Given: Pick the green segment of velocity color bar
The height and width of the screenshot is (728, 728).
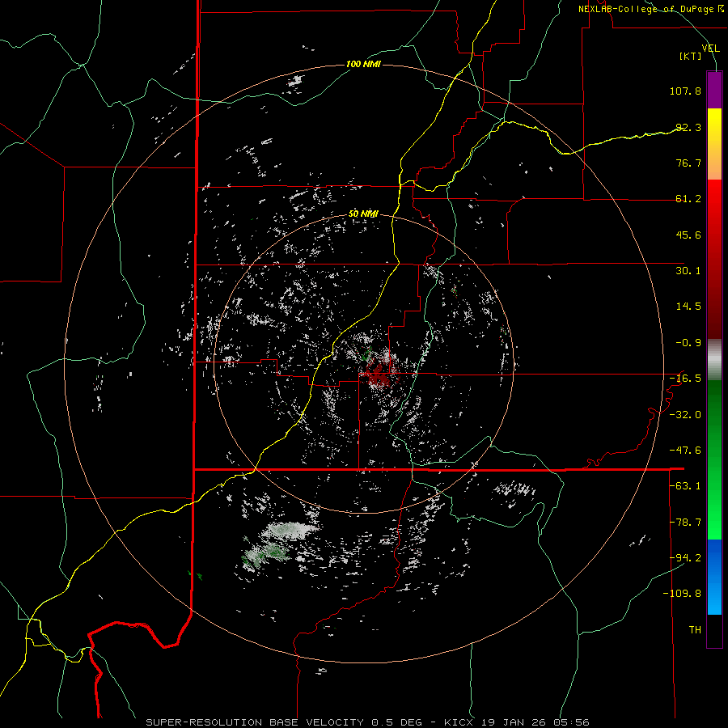Looking at the screenshot, I should pos(714,459).
